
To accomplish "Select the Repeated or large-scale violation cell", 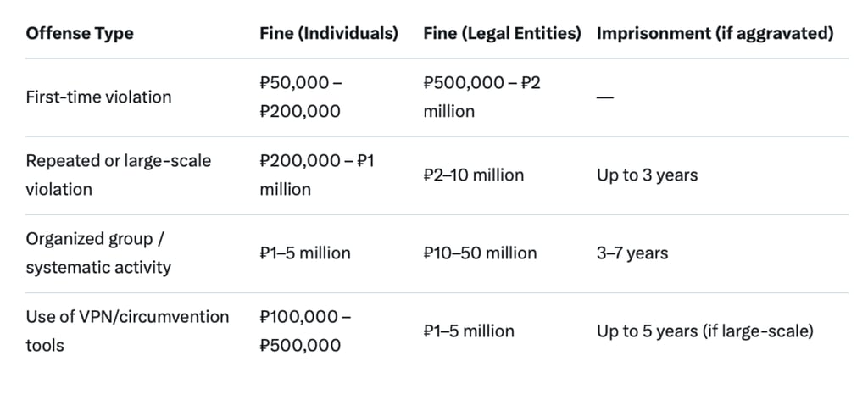I will click(119, 175).
